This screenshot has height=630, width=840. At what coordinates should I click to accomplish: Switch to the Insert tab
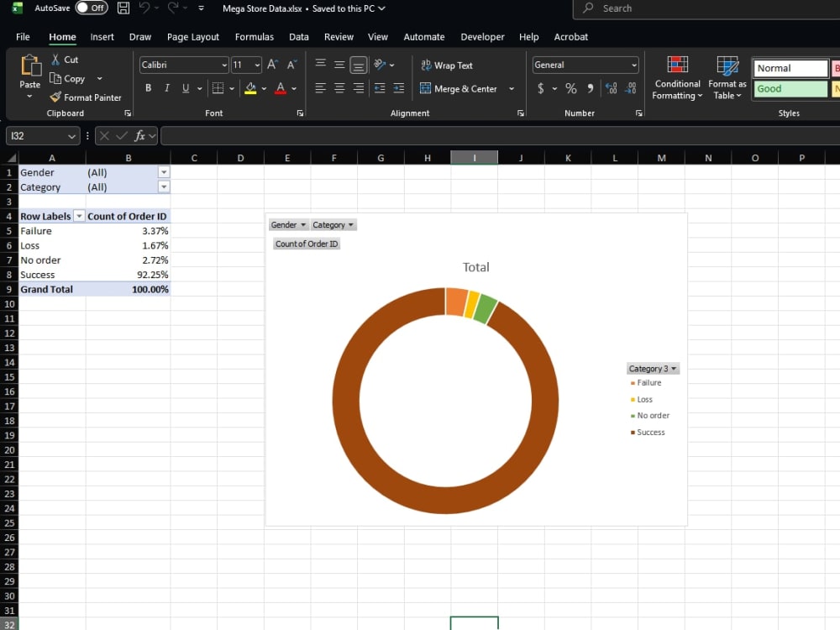[x=102, y=37]
